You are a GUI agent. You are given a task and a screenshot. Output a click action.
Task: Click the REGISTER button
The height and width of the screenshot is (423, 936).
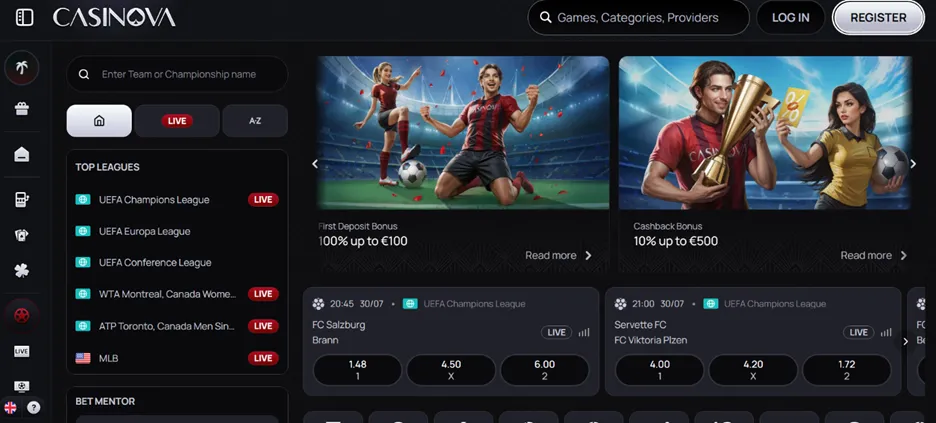(878, 18)
